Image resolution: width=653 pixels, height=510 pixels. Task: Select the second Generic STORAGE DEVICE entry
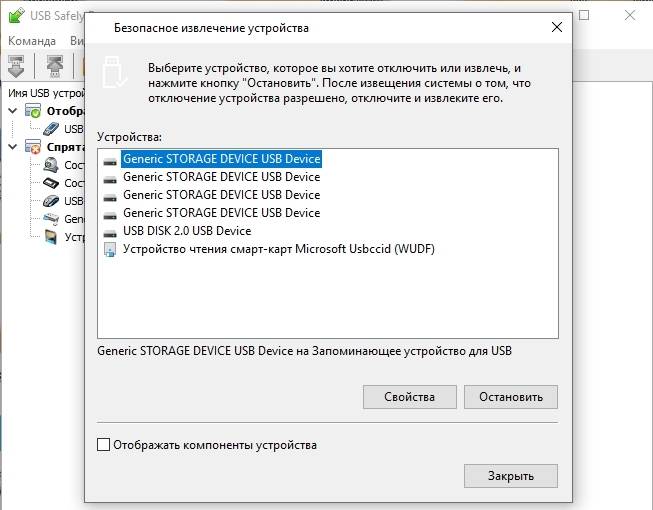[x=222, y=177]
